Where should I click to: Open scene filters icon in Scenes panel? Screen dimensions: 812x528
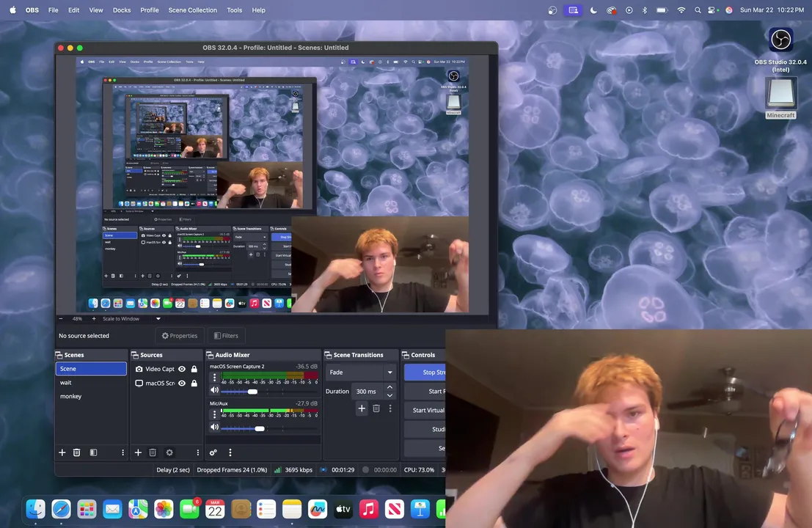click(93, 452)
